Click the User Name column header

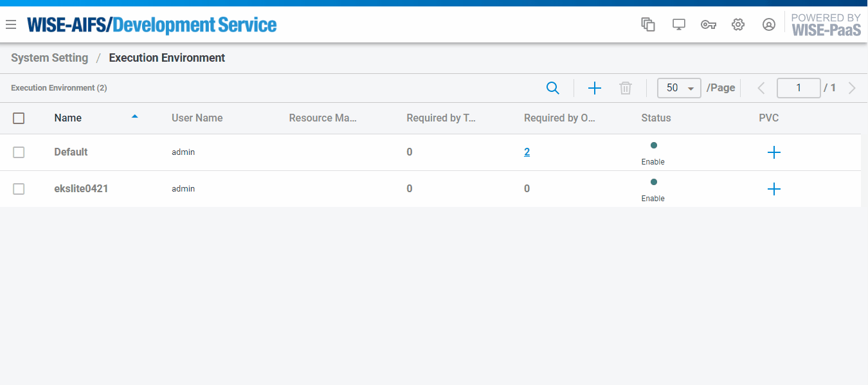click(197, 118)
